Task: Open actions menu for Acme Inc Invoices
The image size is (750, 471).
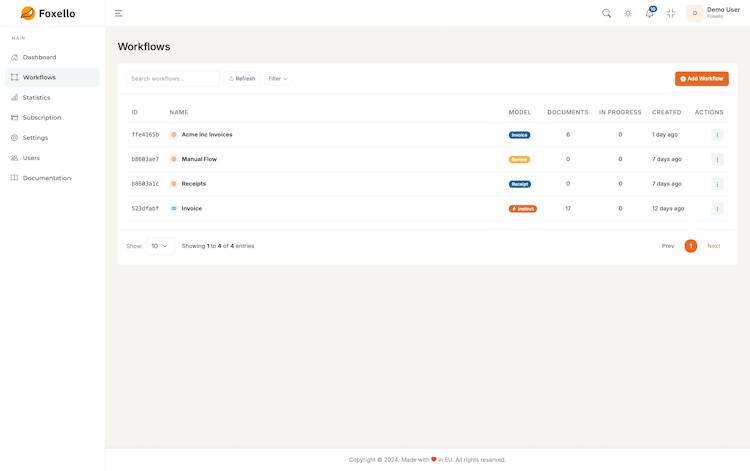Action: point(717,135)
